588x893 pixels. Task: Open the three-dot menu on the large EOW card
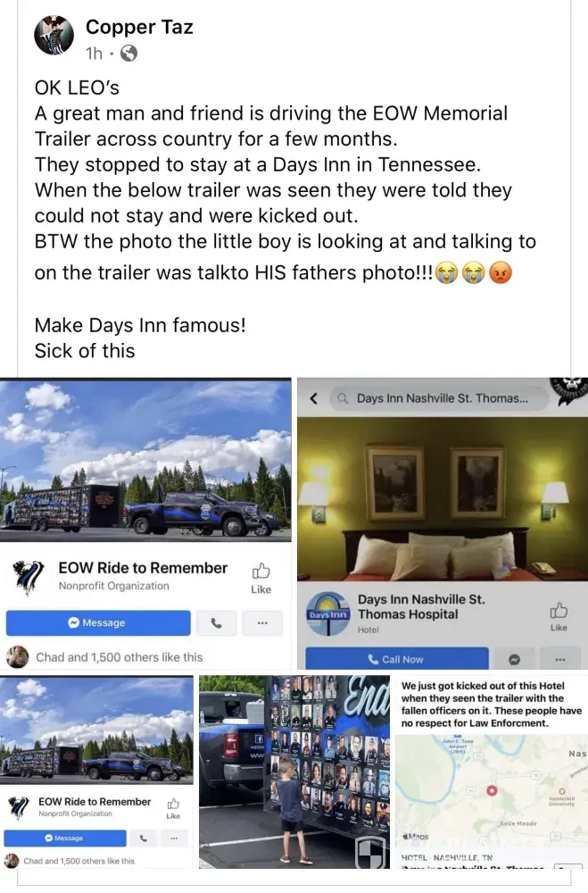(x=262, y=623)
